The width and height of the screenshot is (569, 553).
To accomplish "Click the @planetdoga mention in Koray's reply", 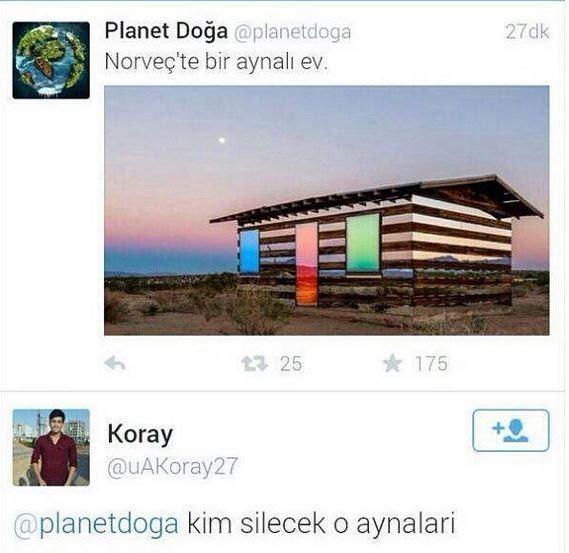I will coord(96,524).
